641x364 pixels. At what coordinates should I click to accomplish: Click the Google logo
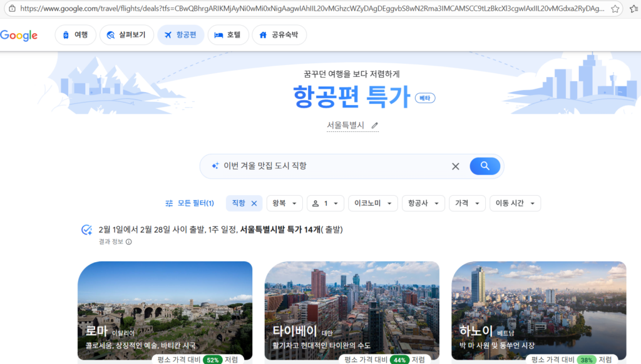pos(19,35)
